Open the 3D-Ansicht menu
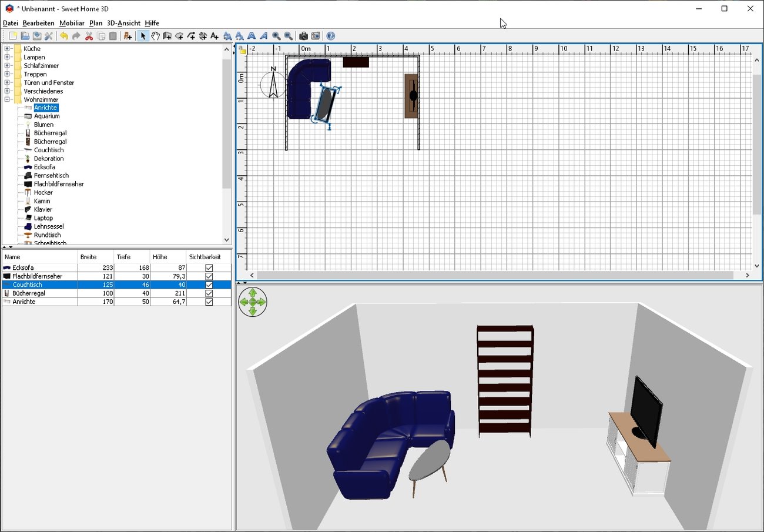Screen dimensions: 764x532 click(124, 23)
